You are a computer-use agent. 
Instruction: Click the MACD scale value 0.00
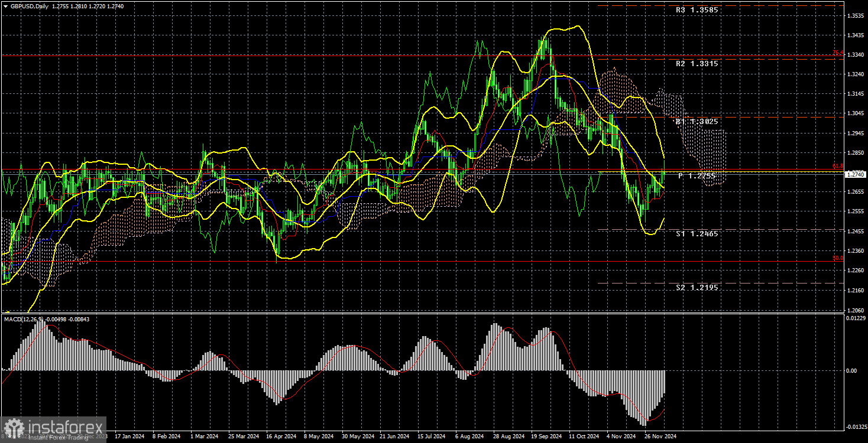(850, 371)
